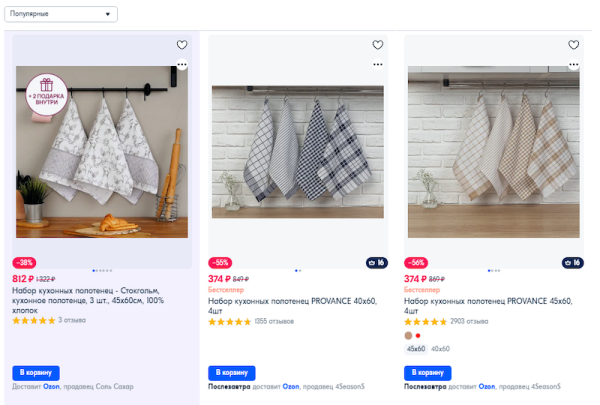Open the Популярные sorting dropdown

[x=61, y=15]
